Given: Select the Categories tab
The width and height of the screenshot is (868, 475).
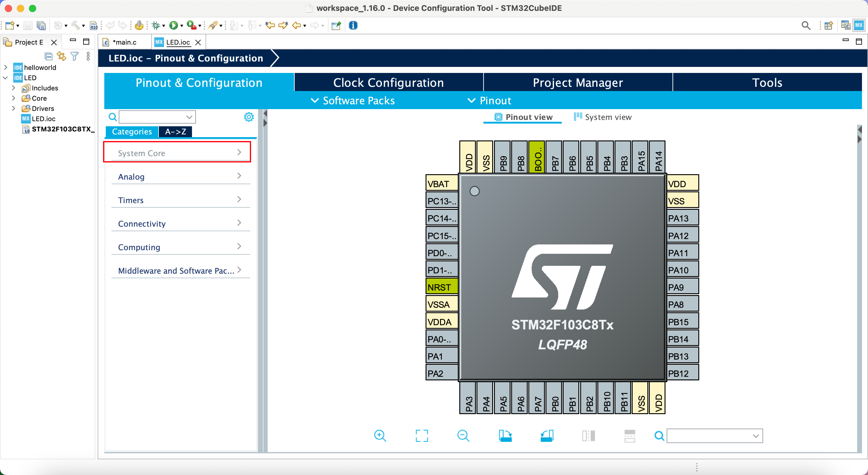Looking at the screenshot, I should (132, 132).
